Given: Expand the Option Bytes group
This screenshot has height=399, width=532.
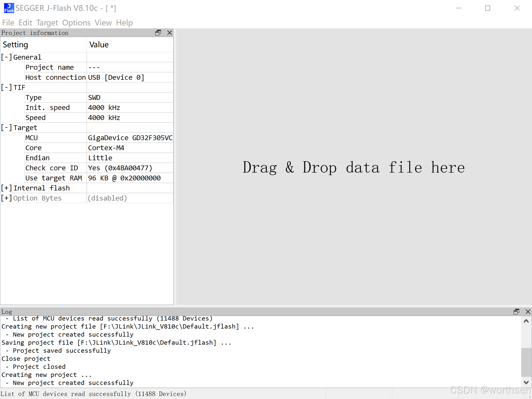Looking at the screenshot, I should [6, 198].
